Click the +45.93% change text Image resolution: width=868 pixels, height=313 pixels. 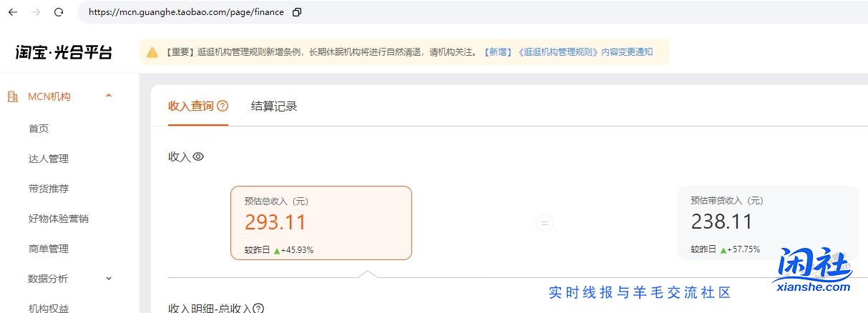(x=297, y=250)
